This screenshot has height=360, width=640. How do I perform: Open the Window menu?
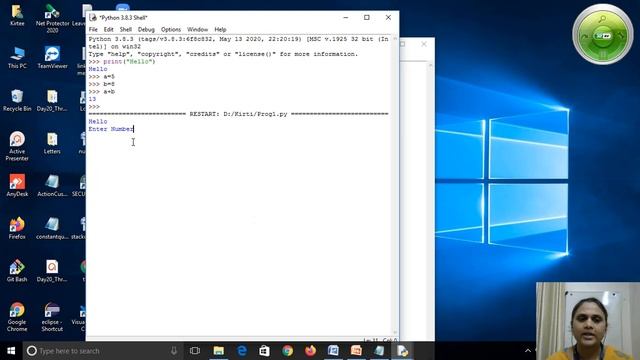(198, 29)
